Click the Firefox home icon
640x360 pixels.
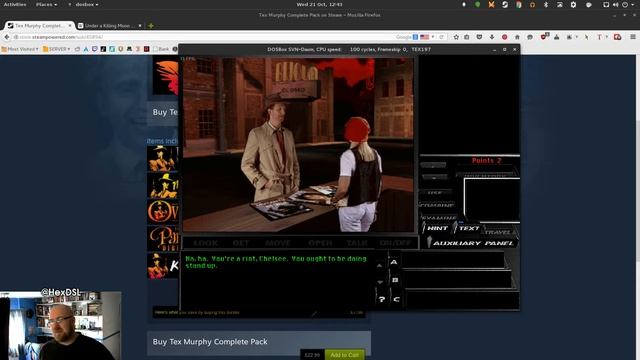click(517, 37)
